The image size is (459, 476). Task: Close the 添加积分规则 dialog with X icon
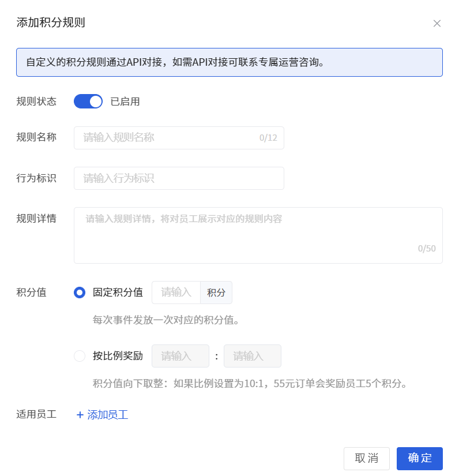point(437,24)
